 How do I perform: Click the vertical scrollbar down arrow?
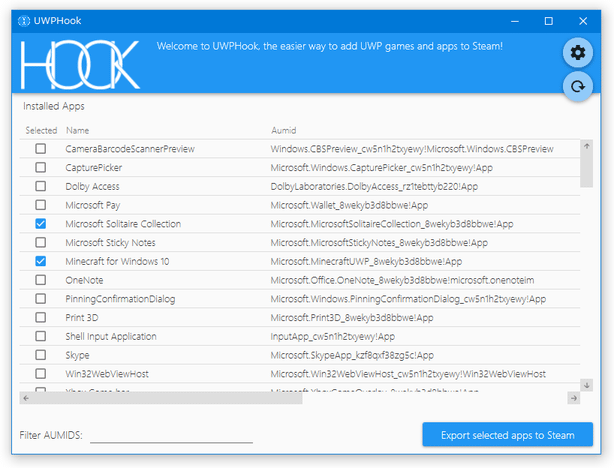(x=587, y=385)
